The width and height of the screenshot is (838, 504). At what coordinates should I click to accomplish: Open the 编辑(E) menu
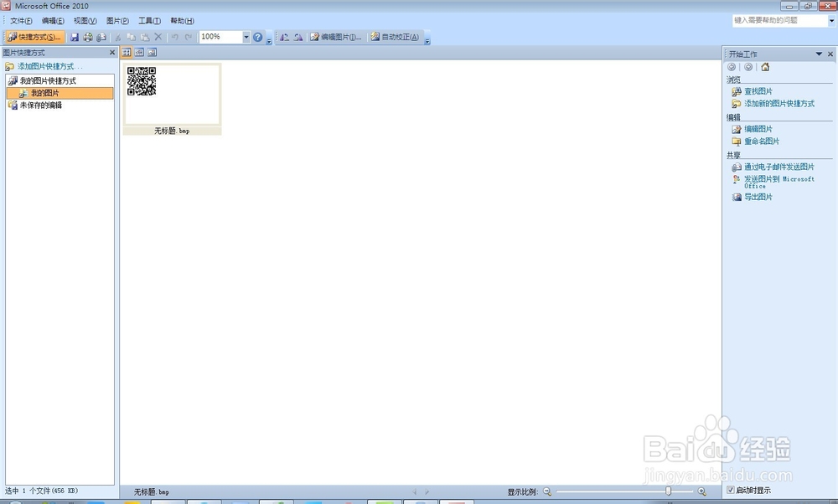[x=53, y=21]
